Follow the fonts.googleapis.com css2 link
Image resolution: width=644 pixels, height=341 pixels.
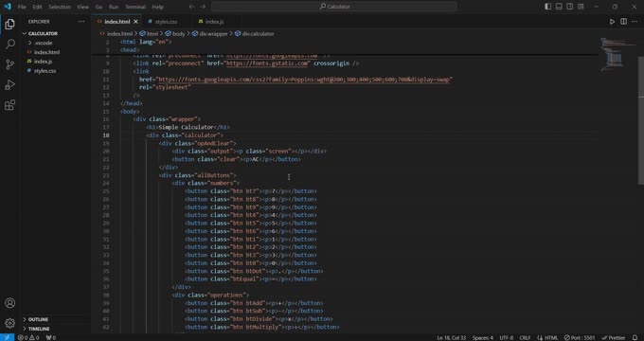click(304, 80)
